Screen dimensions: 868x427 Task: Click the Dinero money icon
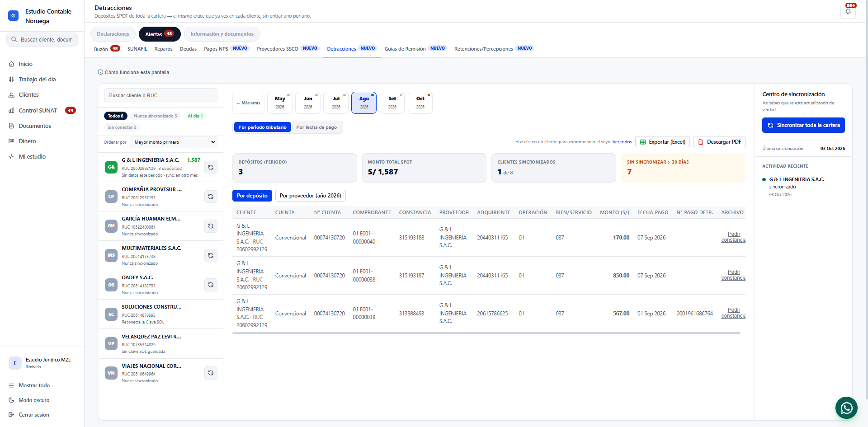tap(11, 141)
